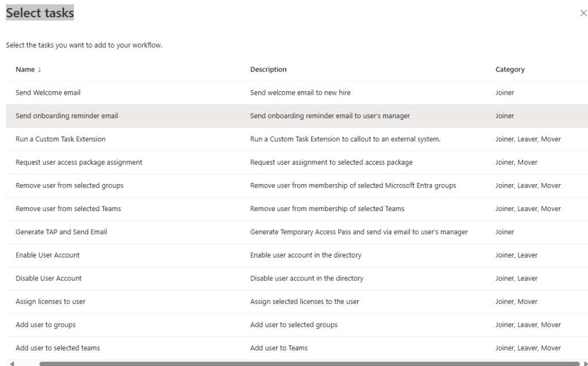Image resolution: width=588 pixels, height=366 pixels.
Task: Close the Select tasks panel
Action: pyautogui.click(x=583, y=13)
